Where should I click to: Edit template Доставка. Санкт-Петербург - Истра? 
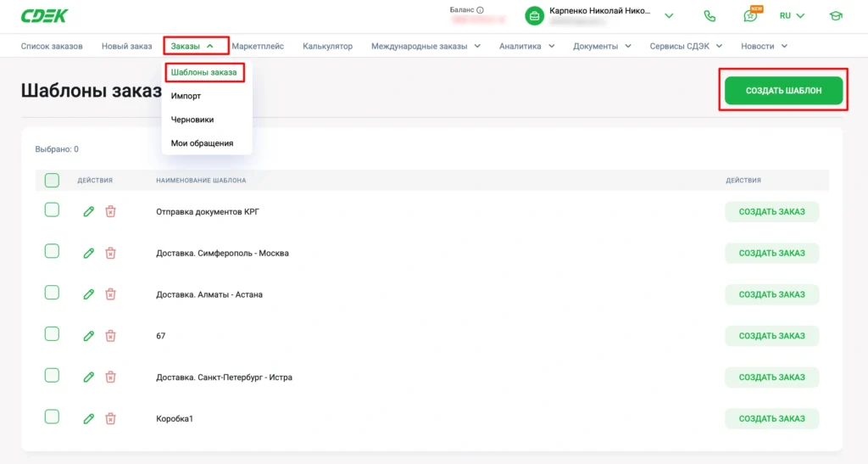click(88, 377)
